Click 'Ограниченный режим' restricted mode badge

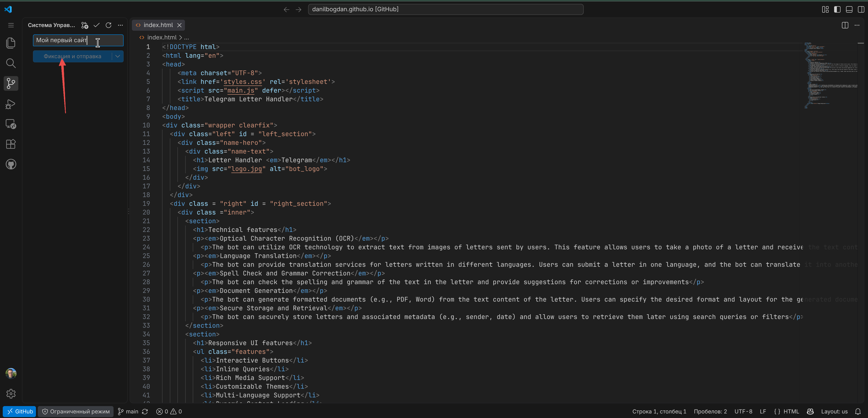76,412
